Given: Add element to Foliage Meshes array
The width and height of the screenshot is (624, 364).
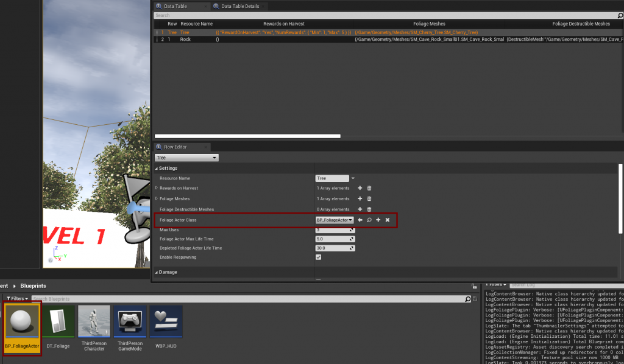Looking at the screenshot, I should 360,198.
